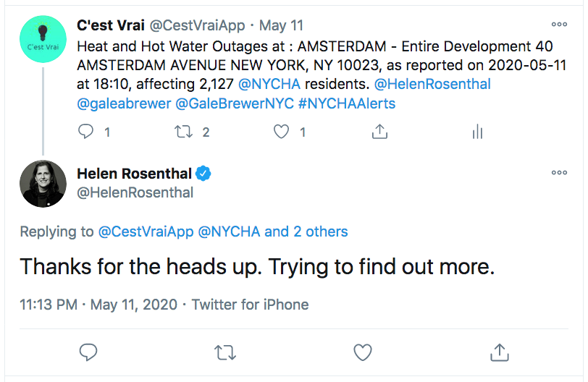This screenshot has width=588, height=382.
Task: Share the C'est Vrai tweet
Action: [379, 132]
